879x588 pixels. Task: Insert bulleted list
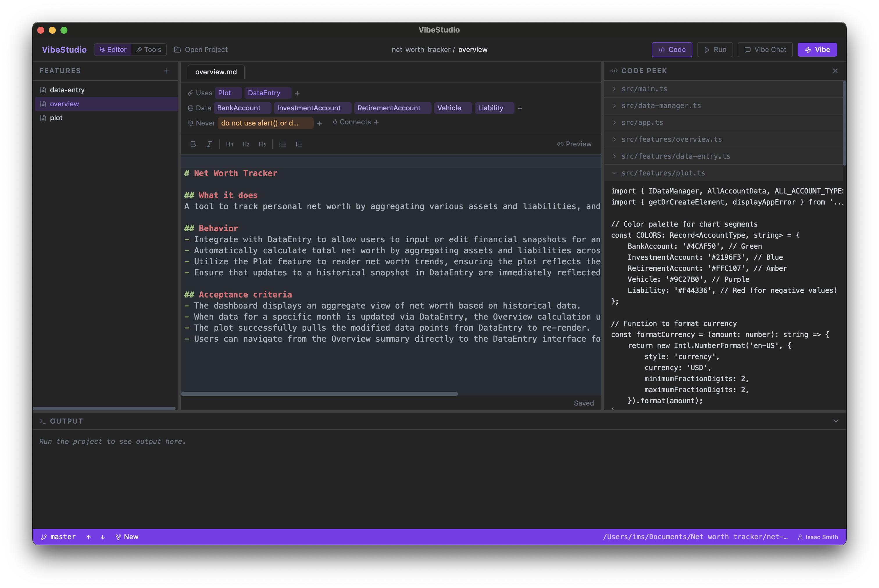coord(283,144)
